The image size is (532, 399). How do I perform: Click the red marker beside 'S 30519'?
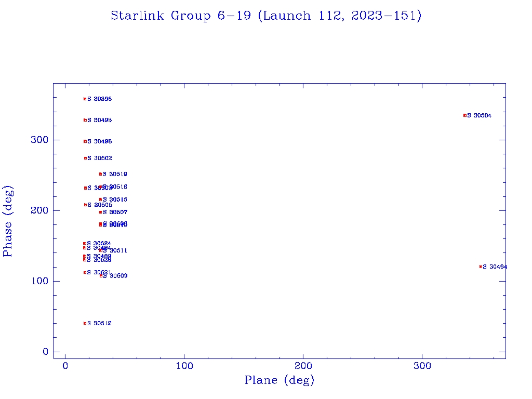tap(100, 174)
